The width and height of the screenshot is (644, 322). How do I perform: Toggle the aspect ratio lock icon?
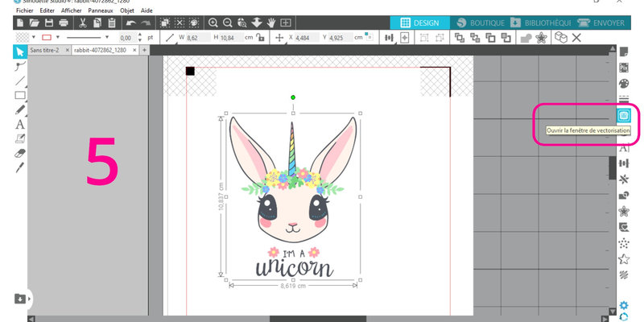pos(259,38)
